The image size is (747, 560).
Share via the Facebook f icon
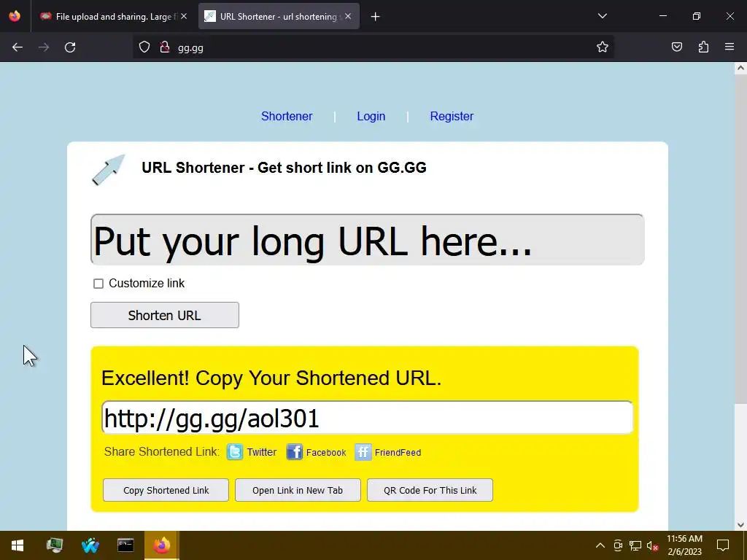(x=295, y=452)
